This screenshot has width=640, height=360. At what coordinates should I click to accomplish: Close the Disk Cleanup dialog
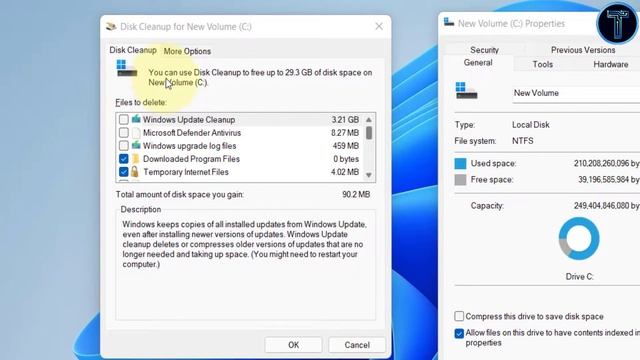point(379,27)
